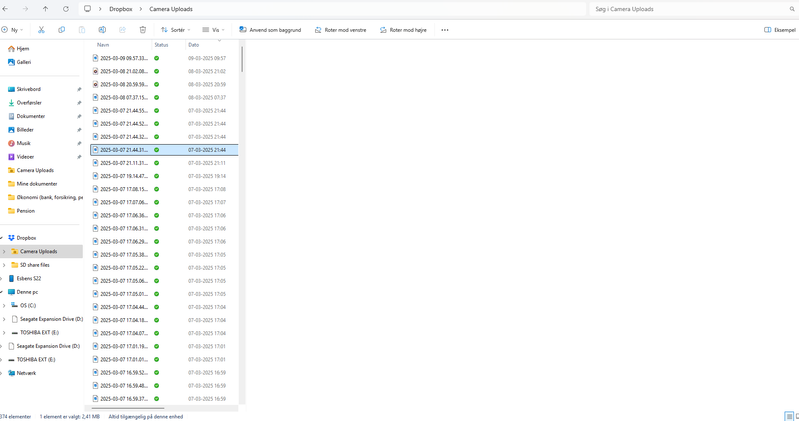Expand the OS (C:) drive node
Image resolution: width=799 pixels, height=421 pixels.
pyautogui.click(x=4, y=306)
